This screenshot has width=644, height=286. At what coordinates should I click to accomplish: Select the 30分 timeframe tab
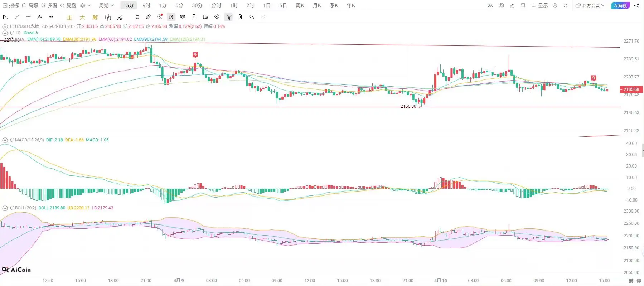click(x=197, y=5)
